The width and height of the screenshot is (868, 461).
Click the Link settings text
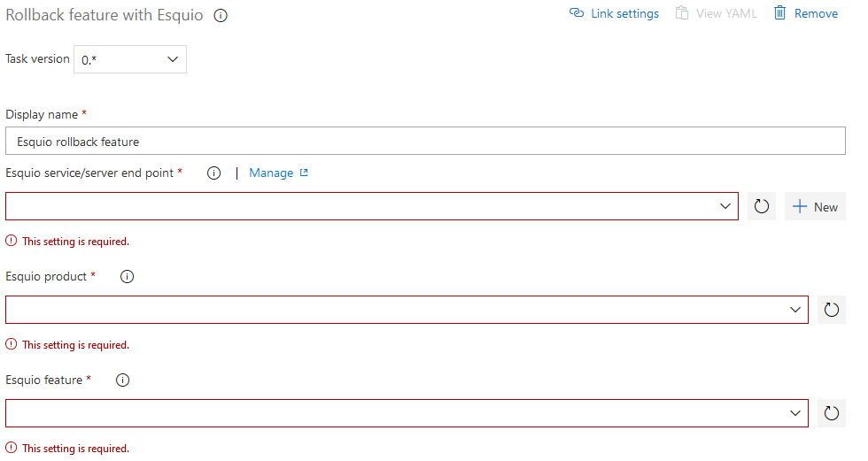(x=624, y=13)
